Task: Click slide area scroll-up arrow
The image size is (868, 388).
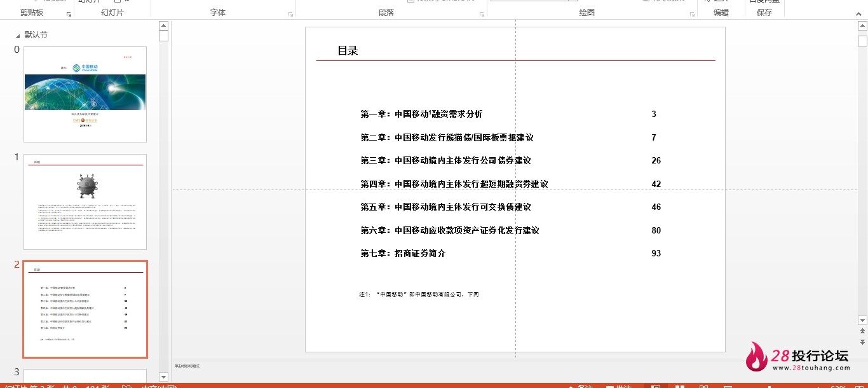Action: 862,25
